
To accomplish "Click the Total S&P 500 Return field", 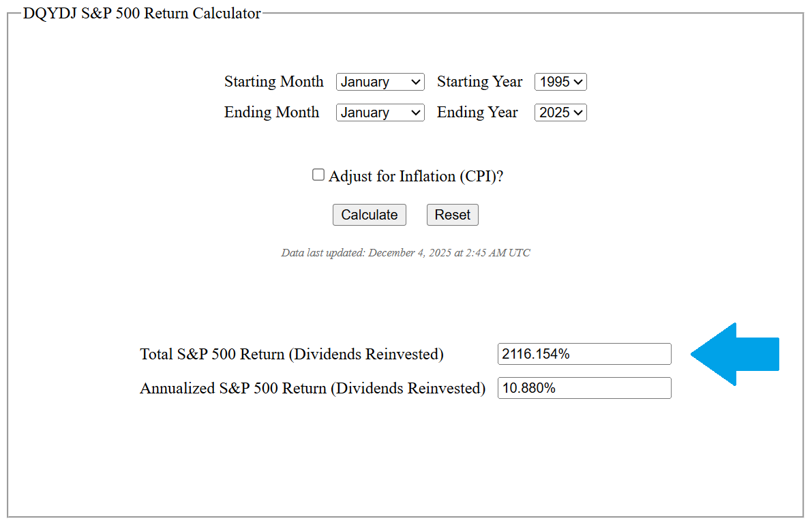I will pyautogui.click(x=584, y=354).
